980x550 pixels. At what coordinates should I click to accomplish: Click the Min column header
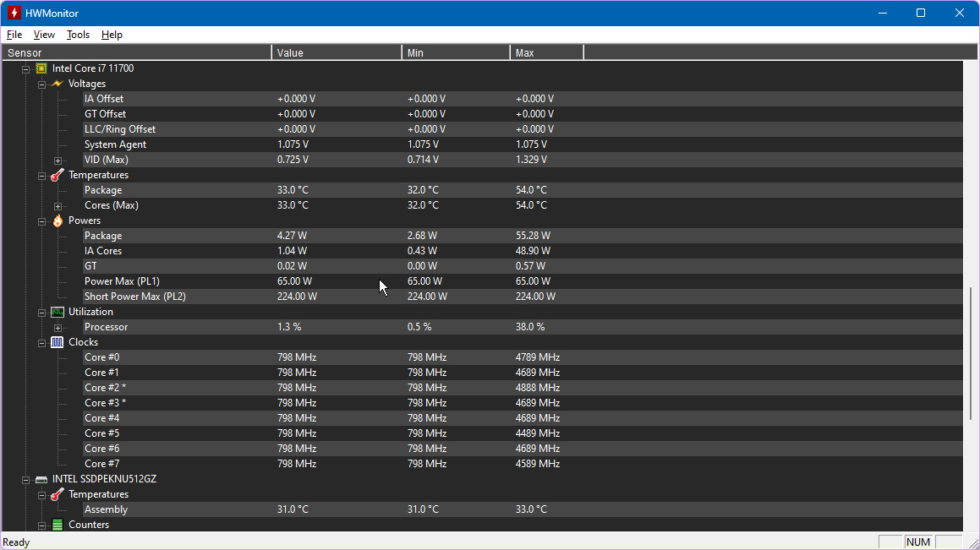click(x=456, y=52)
